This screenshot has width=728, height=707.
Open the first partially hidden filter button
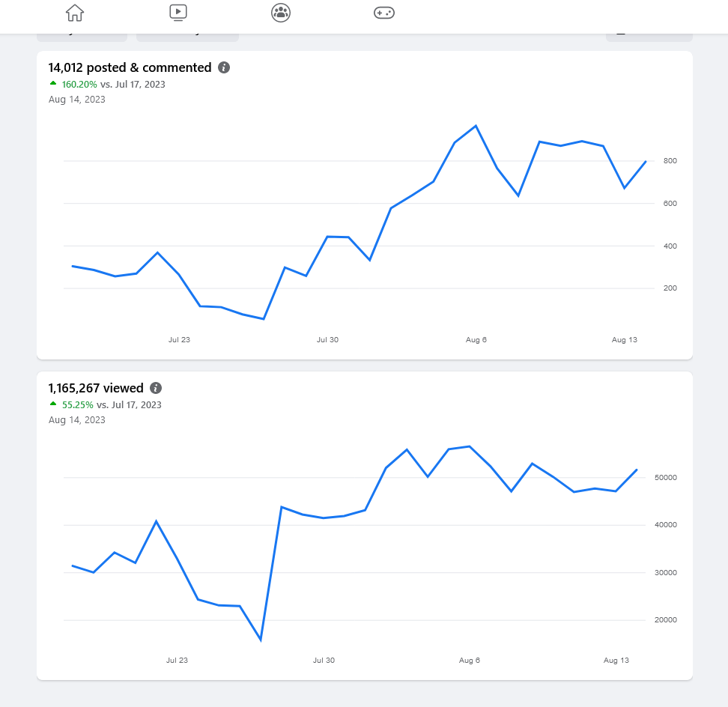tap(82, 37)
